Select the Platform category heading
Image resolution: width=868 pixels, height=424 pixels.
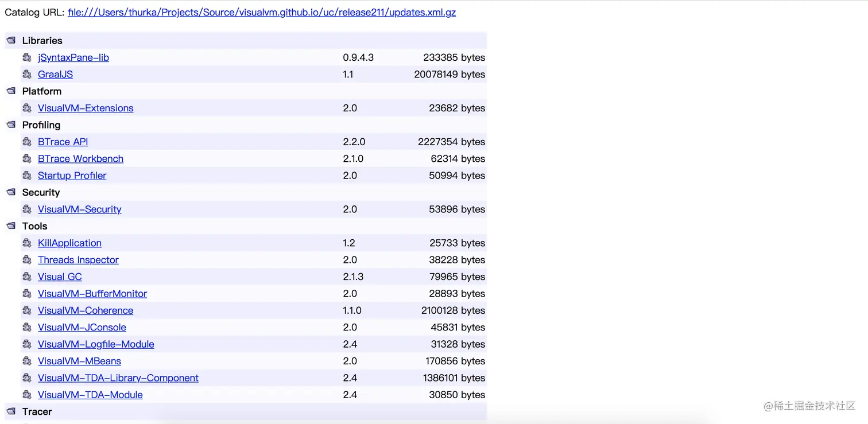42,91
